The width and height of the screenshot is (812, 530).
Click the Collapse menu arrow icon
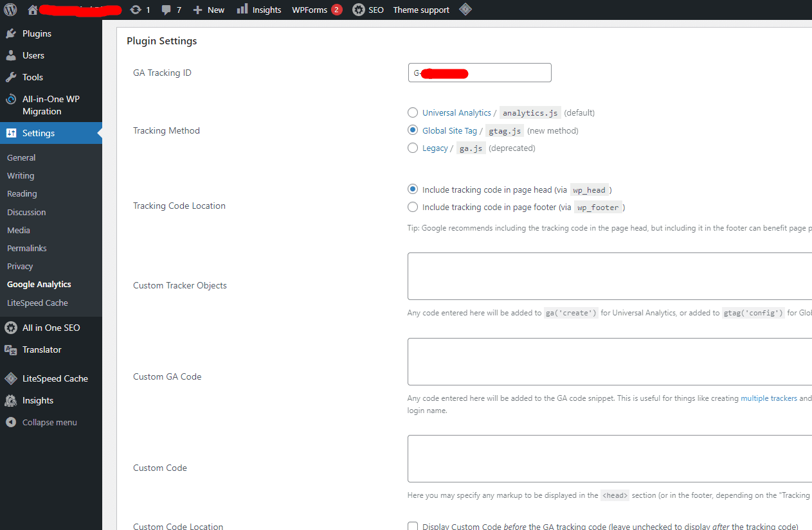tap(11, 422)
